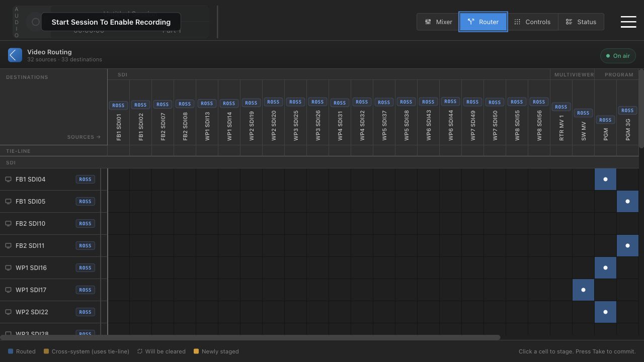Toggle routed crosspoint WP1 SDI16 to PGM
The width and height of the screenshot is (644, 362).
[605, 268]
